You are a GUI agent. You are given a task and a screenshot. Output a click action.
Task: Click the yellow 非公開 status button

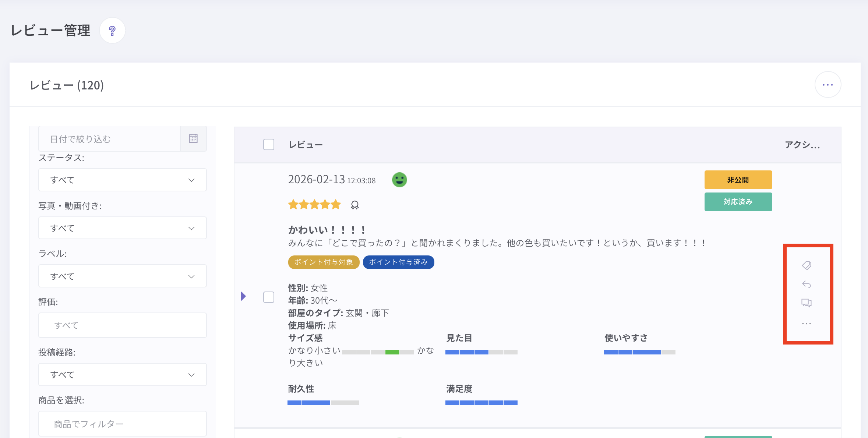[738, 180]
